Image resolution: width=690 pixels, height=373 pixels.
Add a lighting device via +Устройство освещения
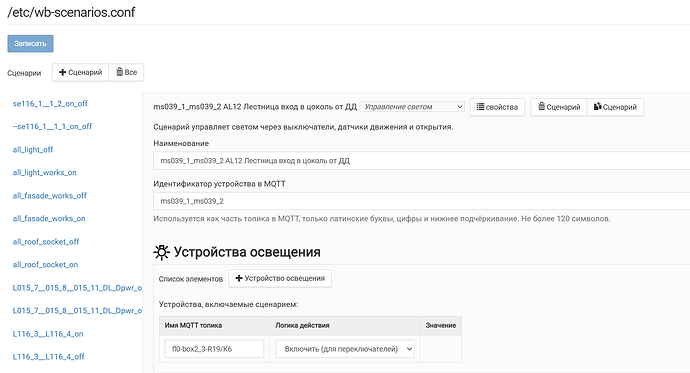click(280, 278)
